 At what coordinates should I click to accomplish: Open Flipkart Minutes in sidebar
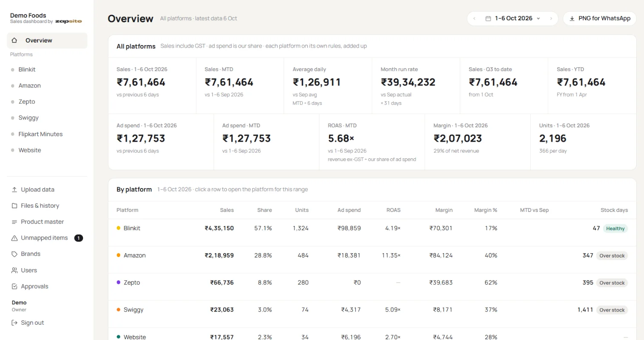(x=47, y=134)
